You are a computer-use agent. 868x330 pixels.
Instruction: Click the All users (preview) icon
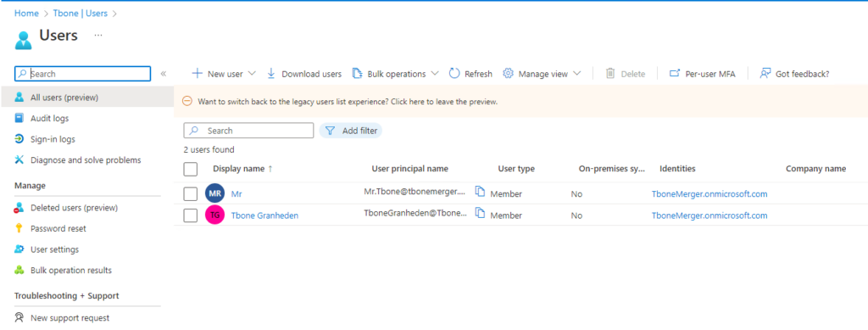pos(19,98)
